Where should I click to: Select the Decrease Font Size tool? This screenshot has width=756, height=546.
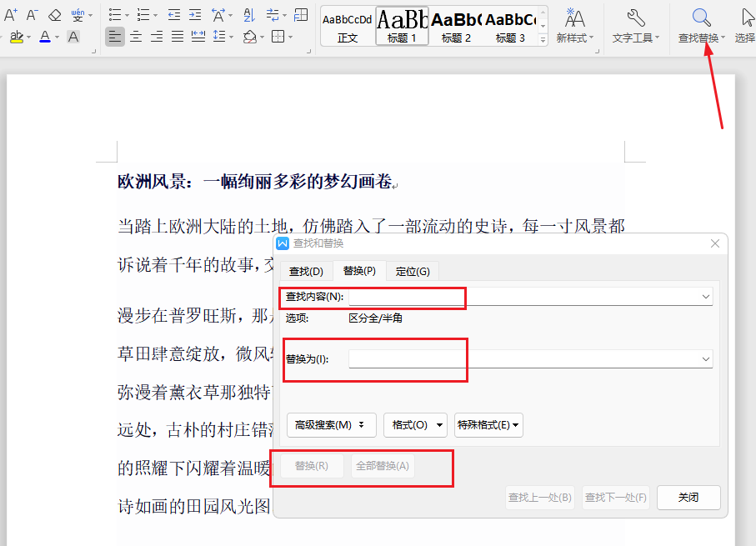(x=32, y=14)
